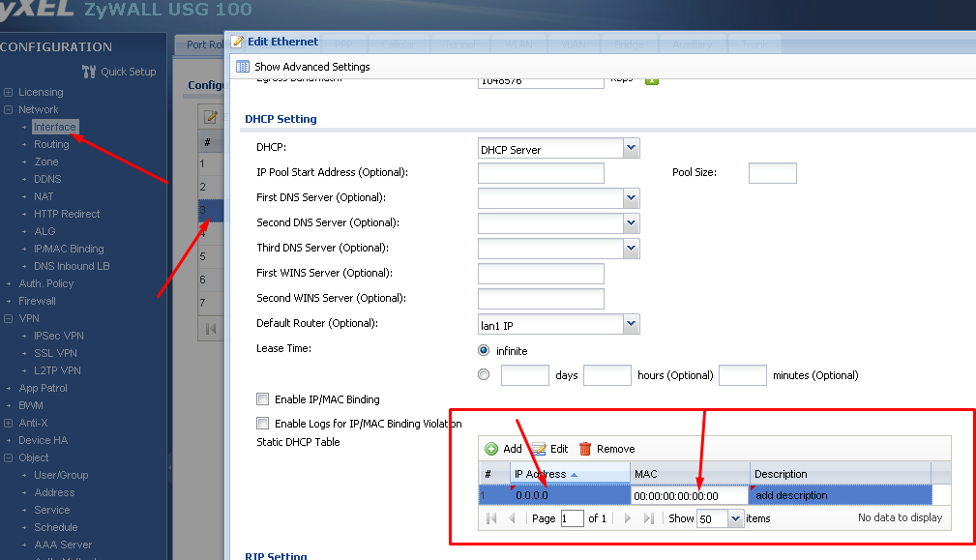
Task: Open the Firewall menu item
Action: (38, 301)
